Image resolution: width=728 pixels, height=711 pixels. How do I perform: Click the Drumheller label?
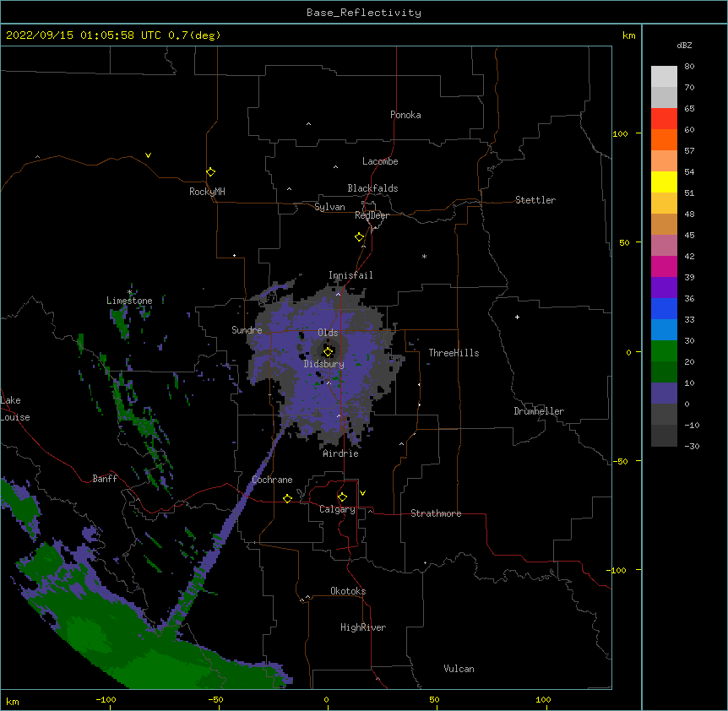point(539,411)
